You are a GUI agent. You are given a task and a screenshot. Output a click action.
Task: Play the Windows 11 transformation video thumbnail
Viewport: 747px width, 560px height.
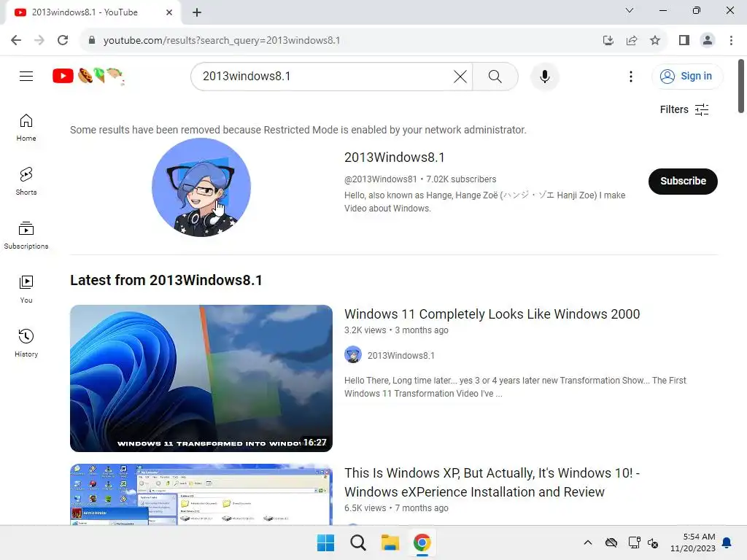[201, 378]
